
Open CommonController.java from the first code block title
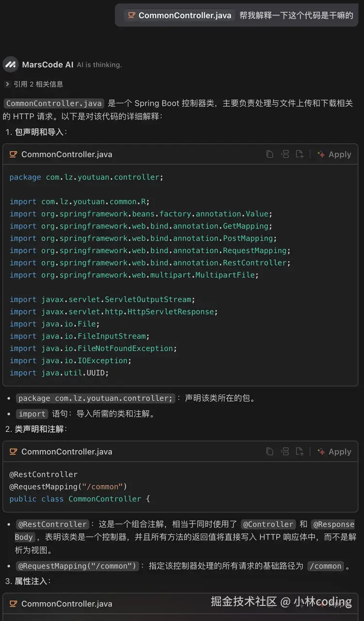(x=66, y=154)
